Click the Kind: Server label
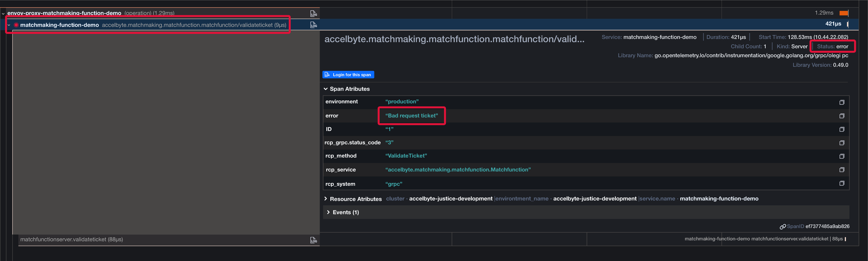 792,47
